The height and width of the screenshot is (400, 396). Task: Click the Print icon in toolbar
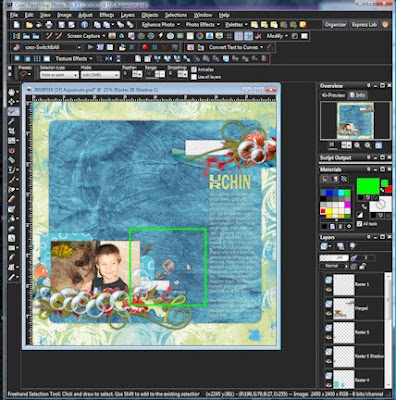tap(49, 25)
